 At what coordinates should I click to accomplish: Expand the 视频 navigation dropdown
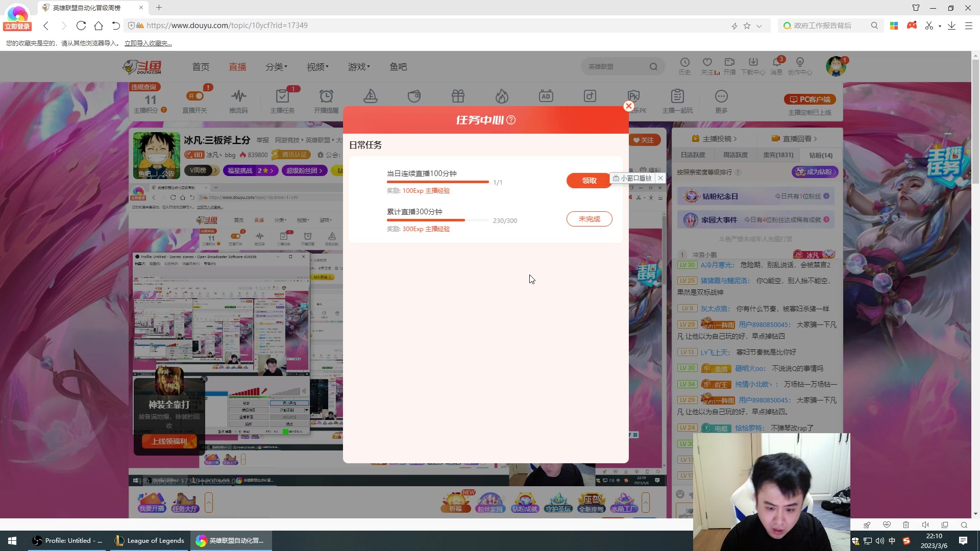(x=317, y=67)
